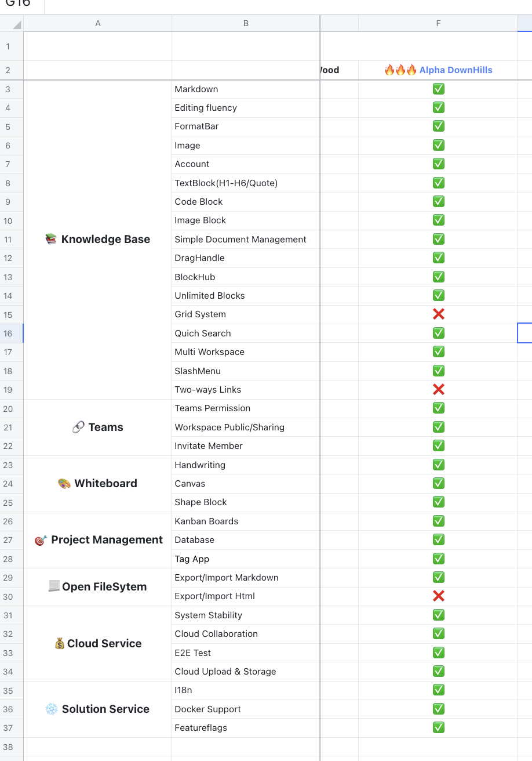Click the I18n row checkmark
532x761 pixels.
(439, 690)
